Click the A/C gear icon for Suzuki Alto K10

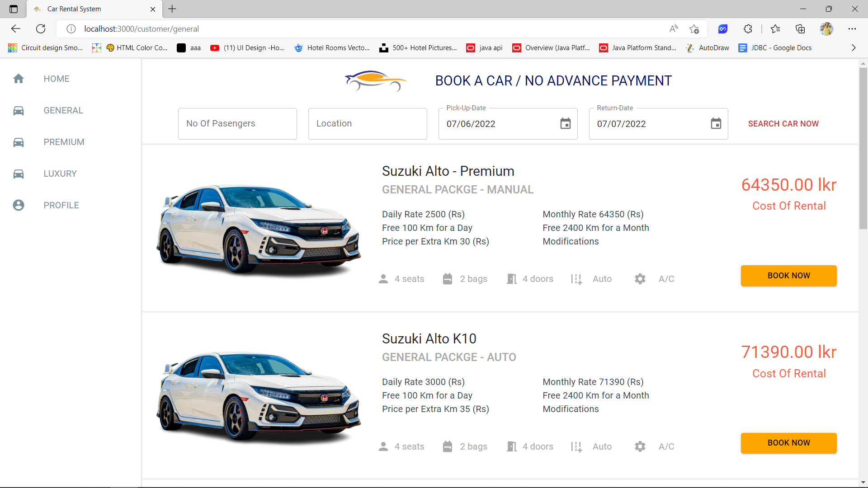click(x=640, y=446)
